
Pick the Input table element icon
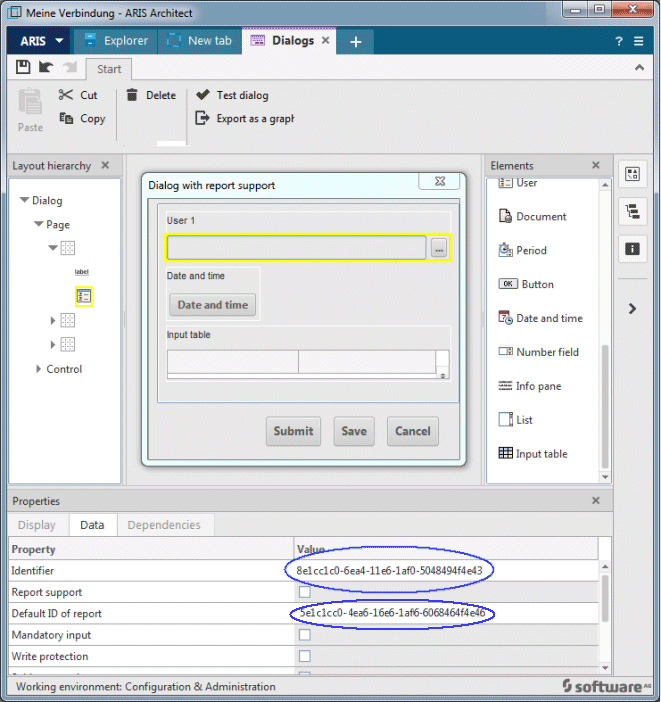[x=506, y=453]
